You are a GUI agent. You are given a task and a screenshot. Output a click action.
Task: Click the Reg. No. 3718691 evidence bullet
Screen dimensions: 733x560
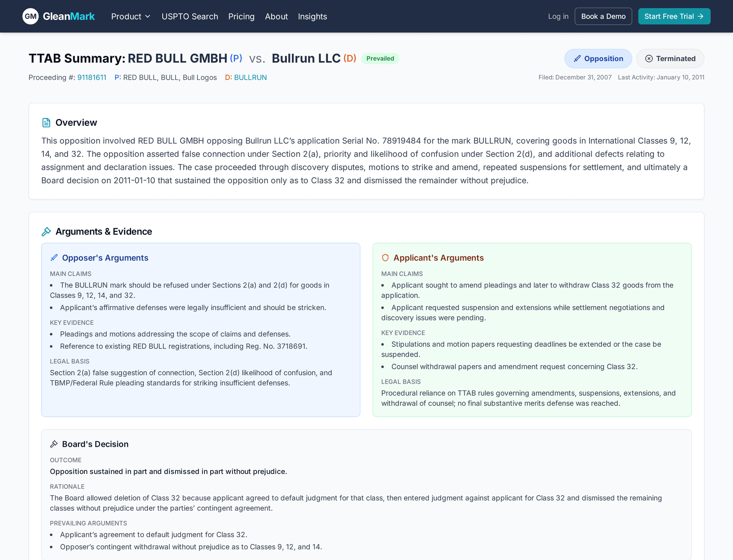[x=183, y=346]
